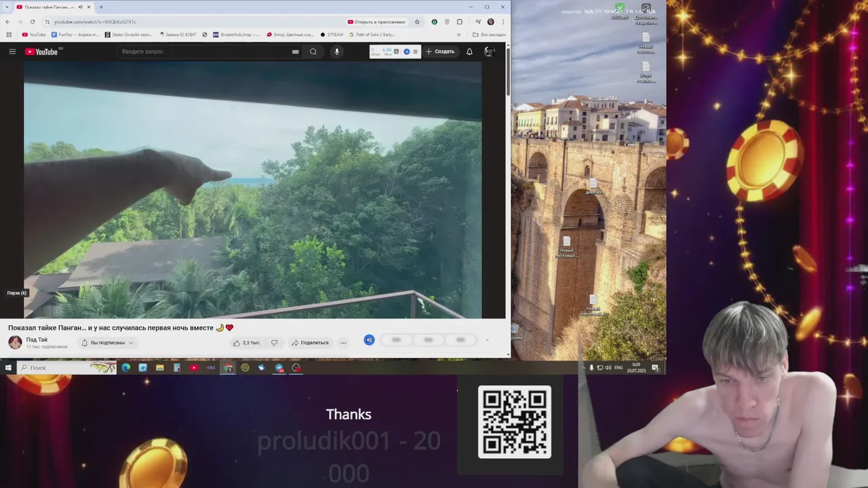Click the blue extension icon under video
868x488 pixels.
pyautogui.click(x=369, y=340)
